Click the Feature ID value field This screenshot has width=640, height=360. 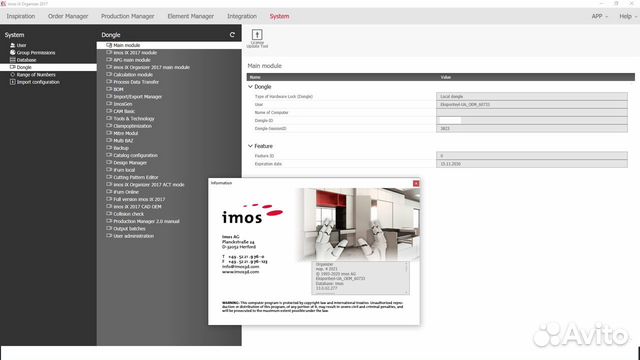tap(532, 156)
